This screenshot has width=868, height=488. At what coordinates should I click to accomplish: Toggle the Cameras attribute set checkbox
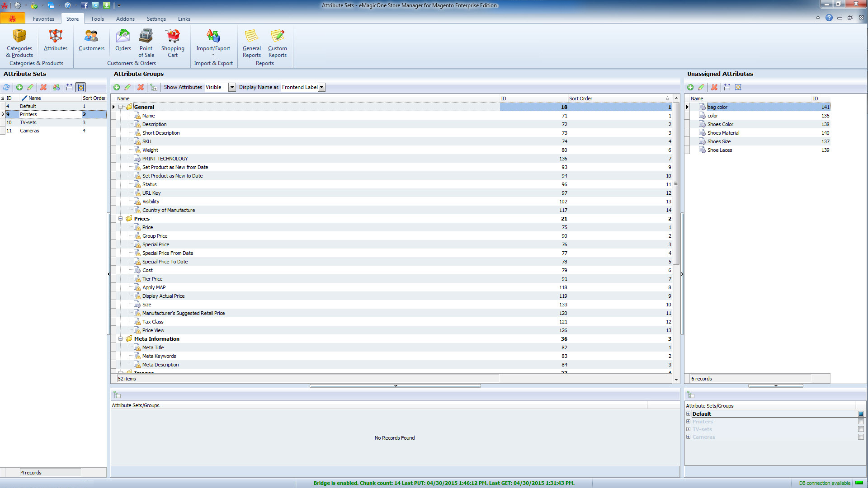tap(861, 437)
